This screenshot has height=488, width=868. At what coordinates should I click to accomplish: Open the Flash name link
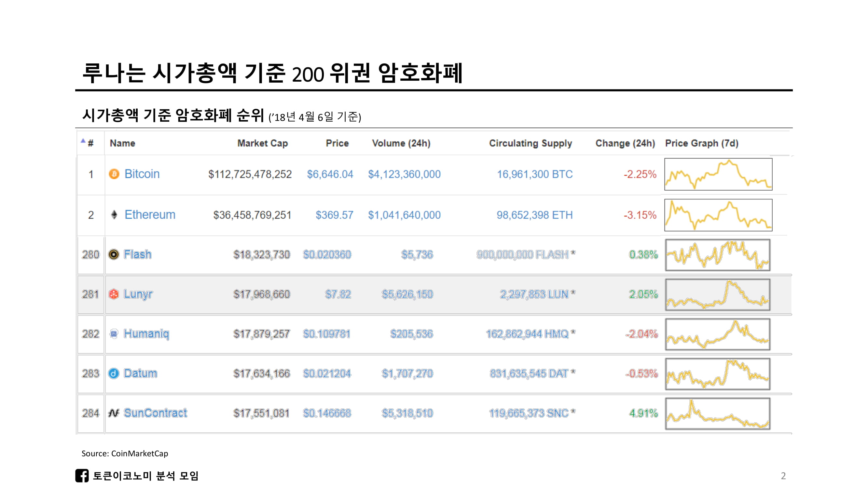[137, 254]
